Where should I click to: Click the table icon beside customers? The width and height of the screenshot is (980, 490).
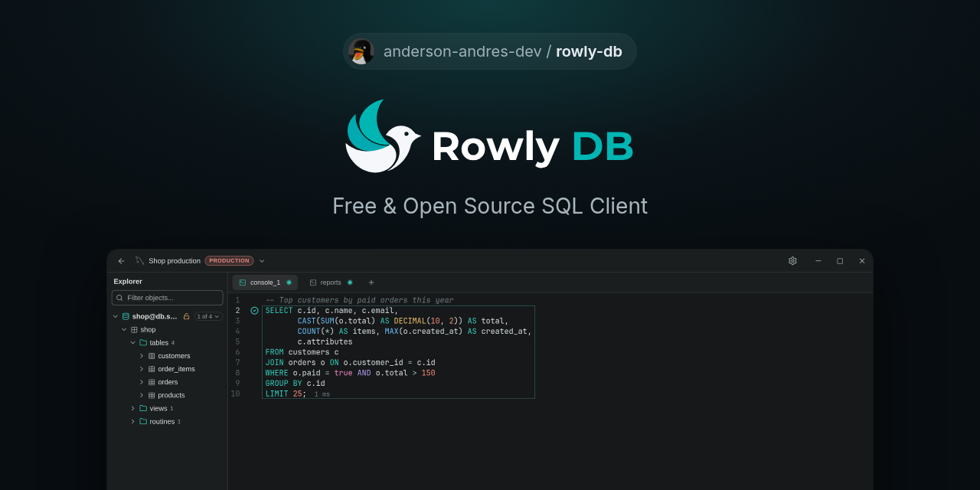tap(152, 356)
